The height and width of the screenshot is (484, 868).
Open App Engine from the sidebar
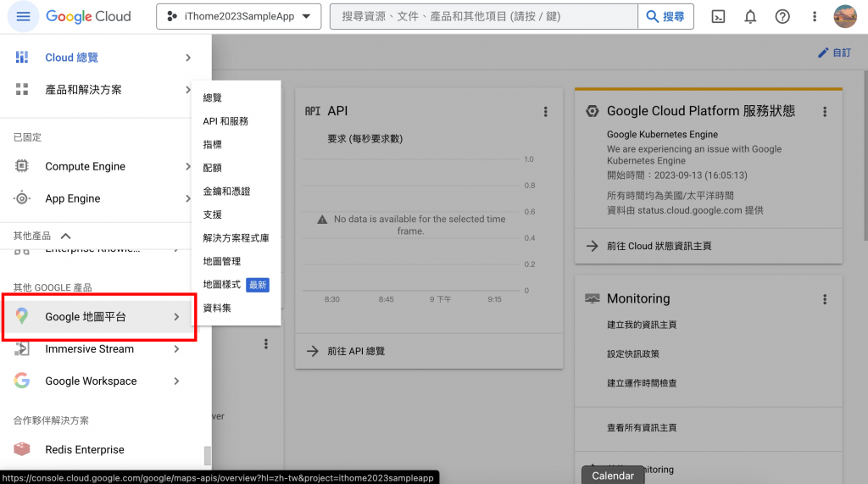coord(73,198)
